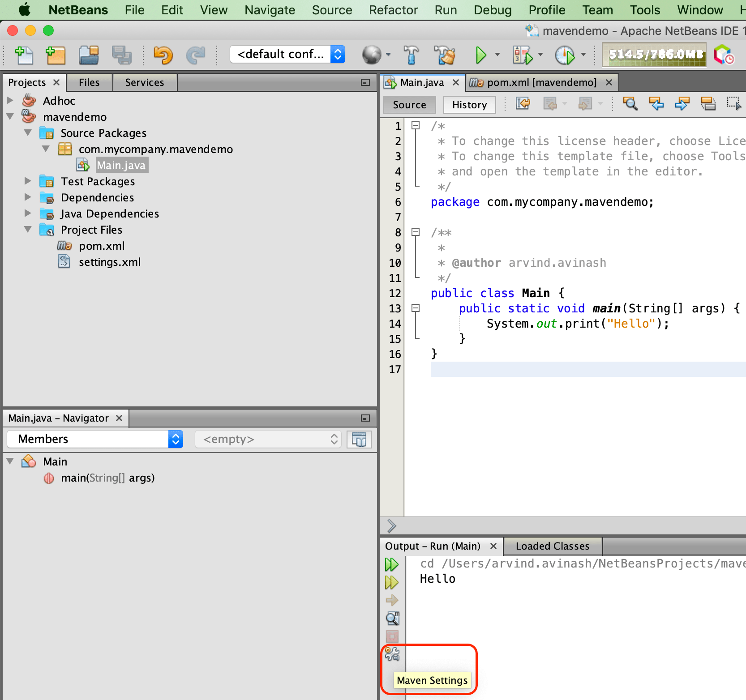The image size is (746, 700).
Task: Switch to the pom.xml editor tab
Action: coord(542,82)
